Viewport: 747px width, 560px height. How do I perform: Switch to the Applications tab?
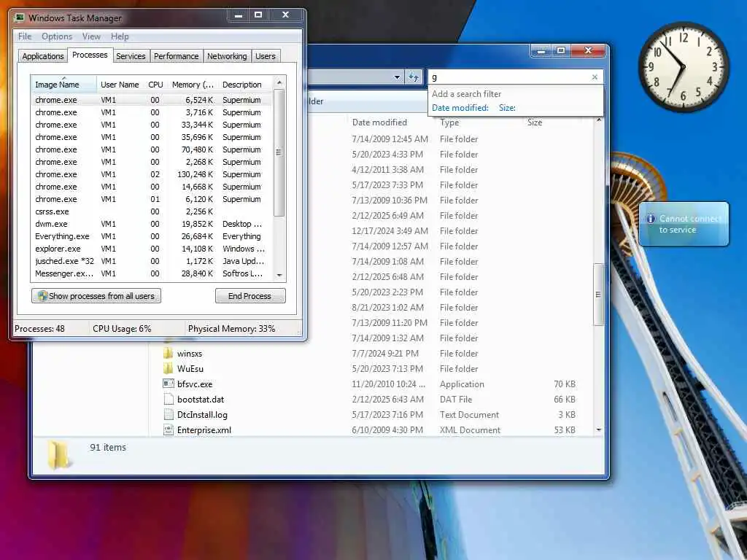click(43, 56)
